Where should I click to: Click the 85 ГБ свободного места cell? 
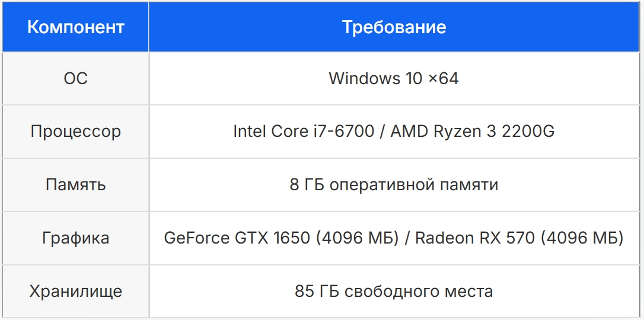pos(394,292)
